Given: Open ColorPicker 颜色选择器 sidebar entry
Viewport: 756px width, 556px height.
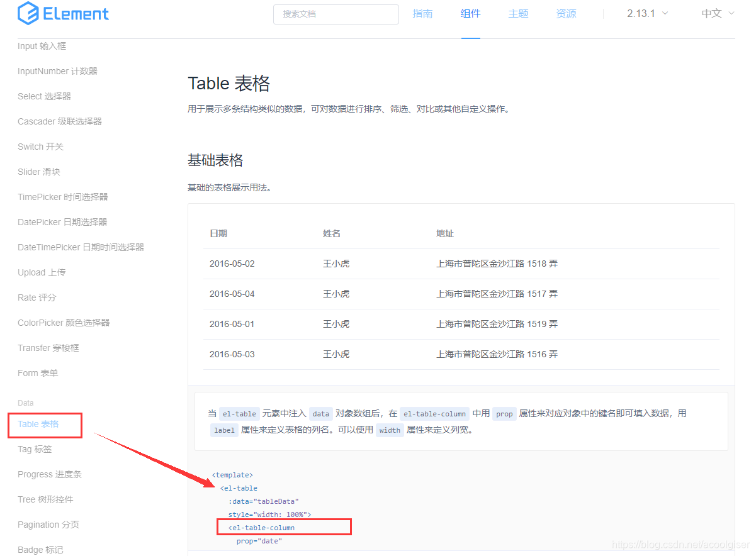Looking at the screenshot, I should [x=64, y=323].
